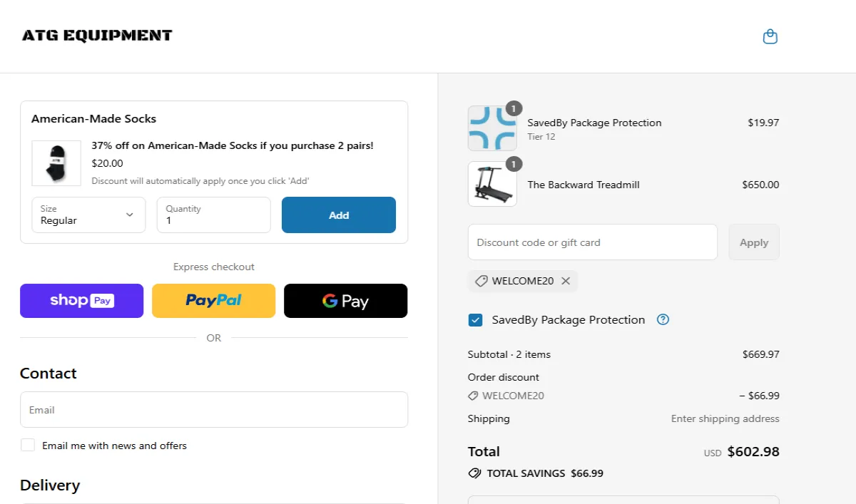Image resolution: width=856 pixels, height=504 pixels.
Task: Click the Enter shipping address link
Action: pos(725,418)
